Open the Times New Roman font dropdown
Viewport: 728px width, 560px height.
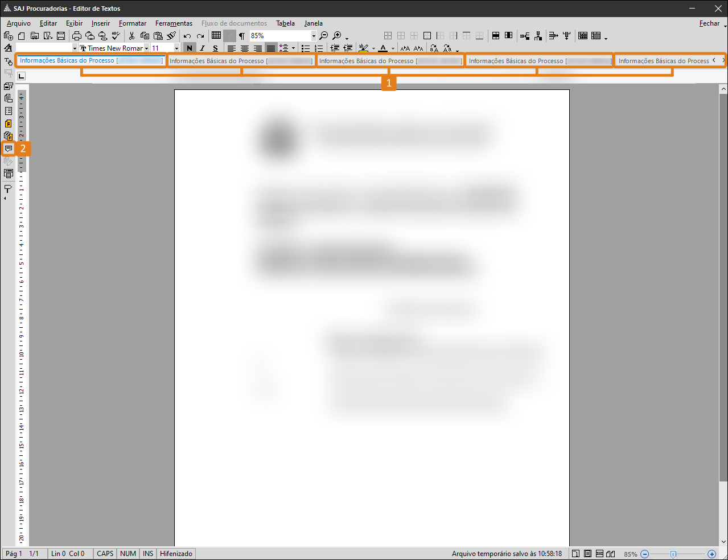pos(146,48)
